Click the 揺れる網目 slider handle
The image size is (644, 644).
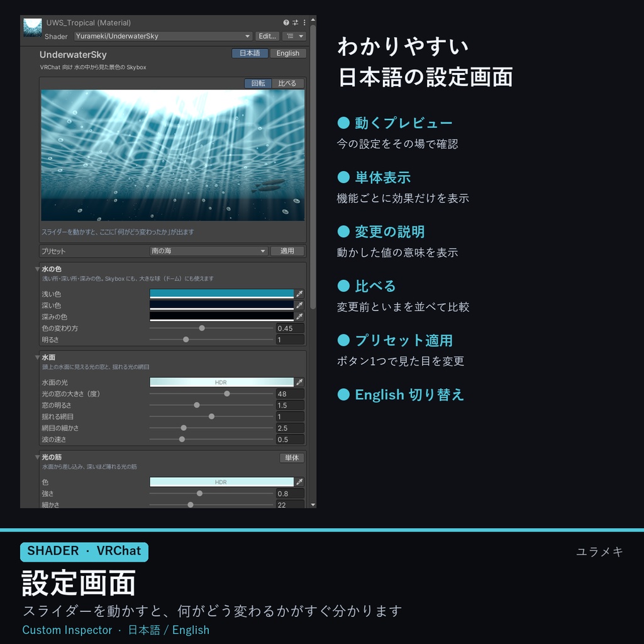pyautogui.click(x=211, y=416)
